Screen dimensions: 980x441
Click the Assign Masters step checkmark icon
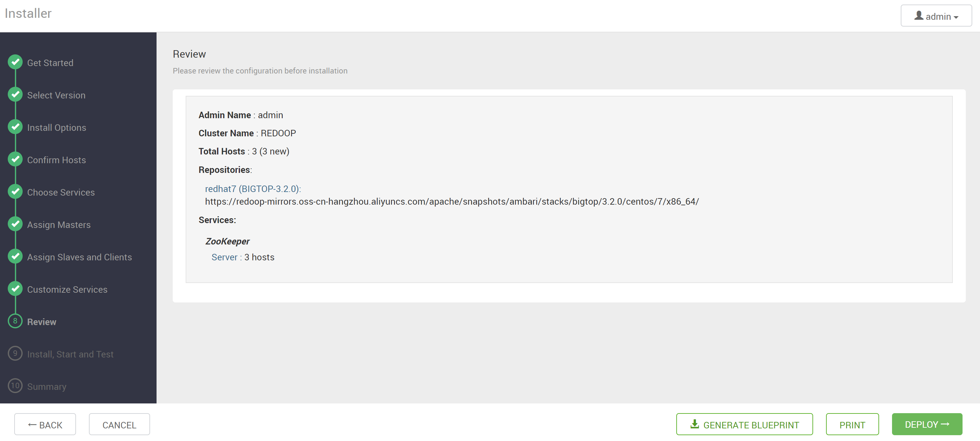tap(15, 224)
